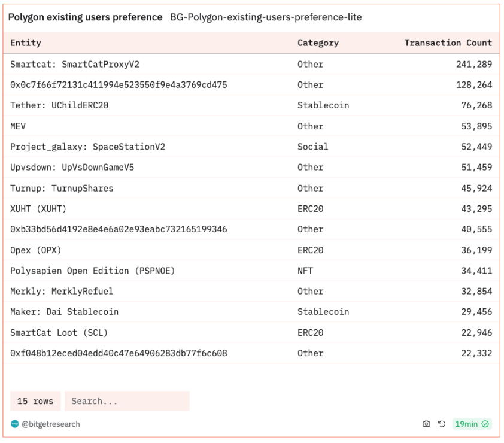Click the 19min freshness status badge
The image size is (504, 443).
[x=472, y=424]
